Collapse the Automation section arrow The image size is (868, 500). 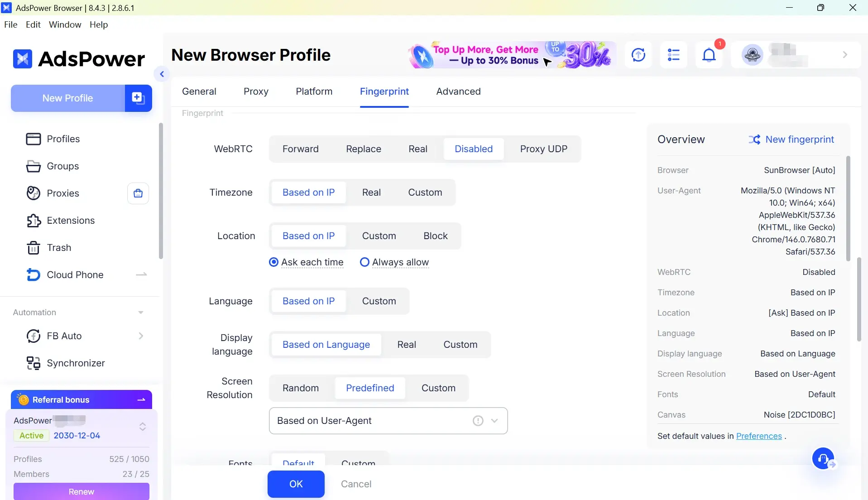pyautogui.click(x=141, y=312)
